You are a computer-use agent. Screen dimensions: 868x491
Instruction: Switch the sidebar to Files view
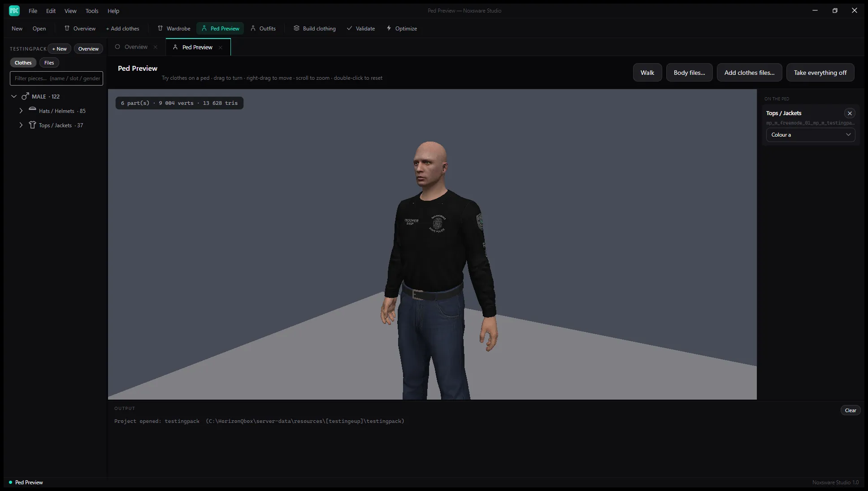pyautogui.click(x=49, y=63)
